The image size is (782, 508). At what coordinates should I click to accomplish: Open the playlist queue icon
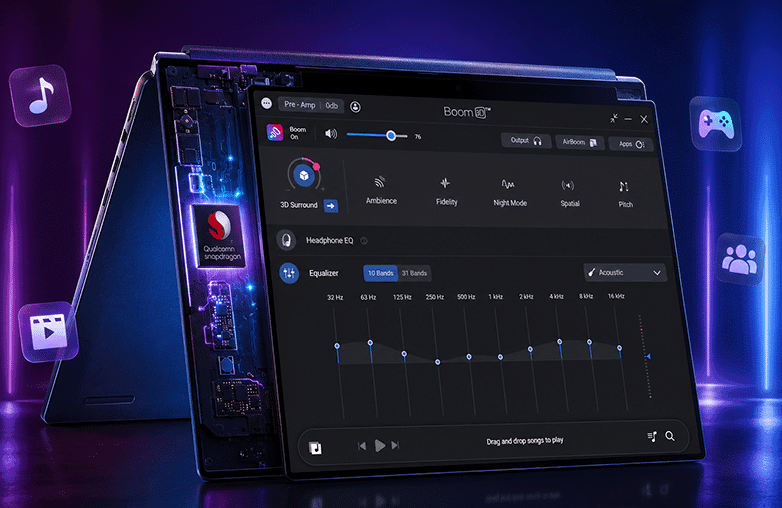click(x=652, y=437)
